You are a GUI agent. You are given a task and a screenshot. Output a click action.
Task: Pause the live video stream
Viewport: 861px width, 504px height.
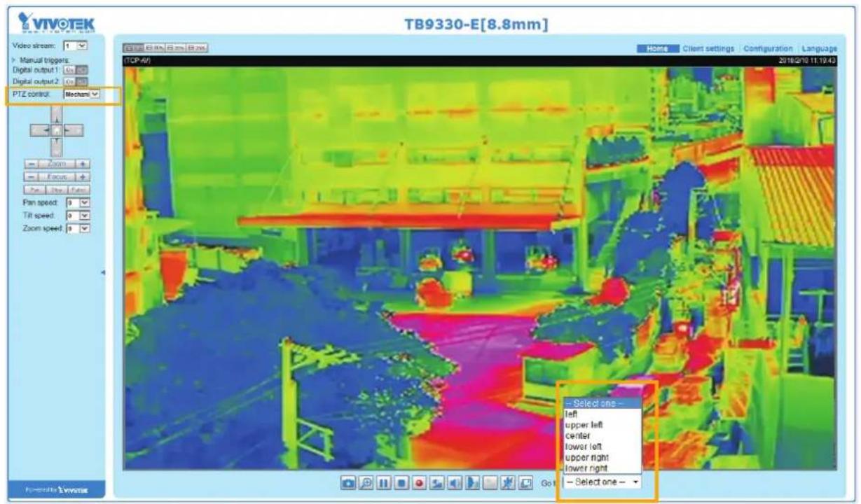pos(383,482)
